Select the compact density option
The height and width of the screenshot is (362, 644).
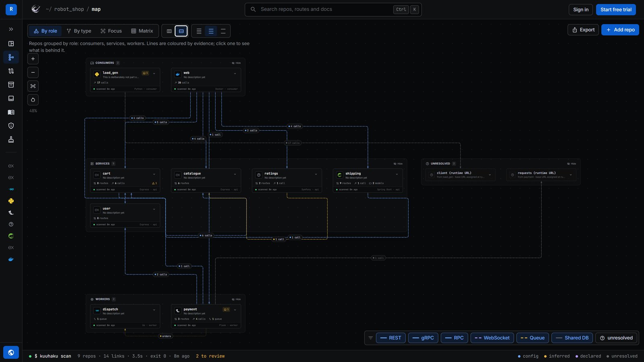point(199,31)
